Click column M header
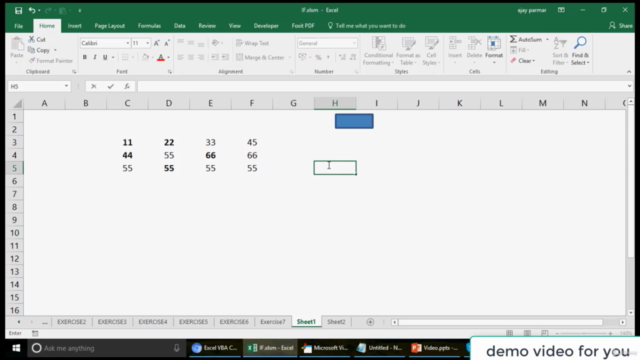Image resolution: width=640 pixels, height=360 pixels. 542,103
